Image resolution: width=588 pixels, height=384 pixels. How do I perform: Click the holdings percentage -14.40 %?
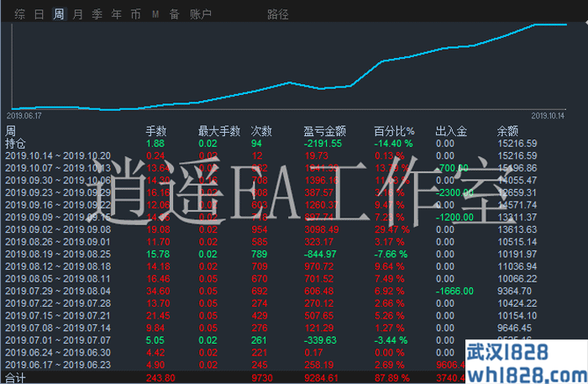click(393, 143)
